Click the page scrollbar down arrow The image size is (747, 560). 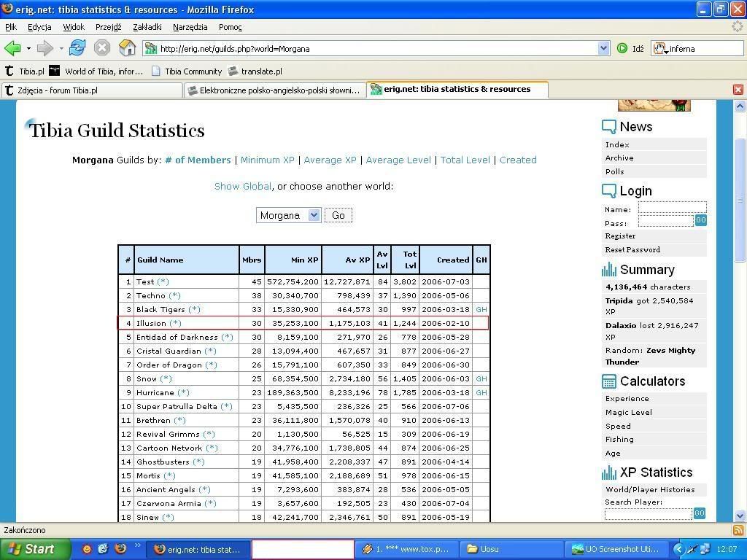tap(740, 516)
